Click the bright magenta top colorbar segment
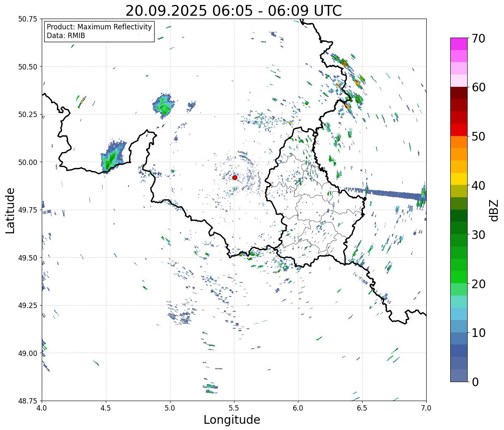The height and width of the screenshot is (430, 504). tap(459, 44)
